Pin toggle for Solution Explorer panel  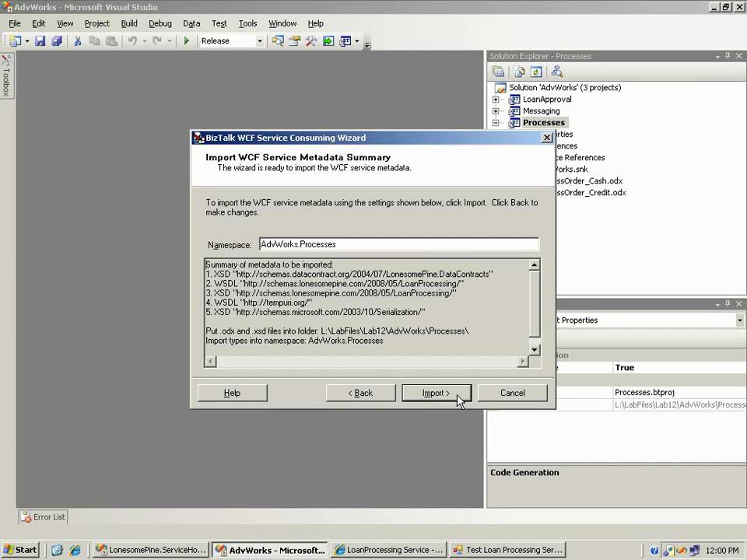728,56
